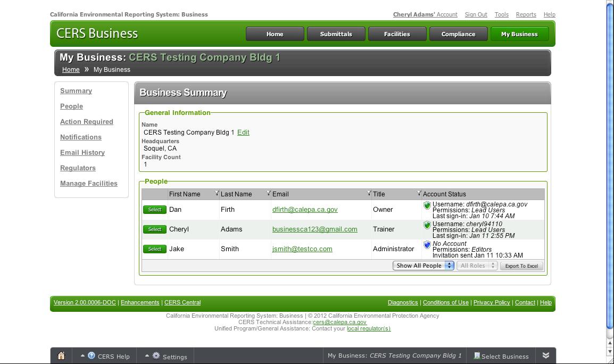Open the Last Name column filter icon
This screenshot has width=614, height=364.
[268, 193]
